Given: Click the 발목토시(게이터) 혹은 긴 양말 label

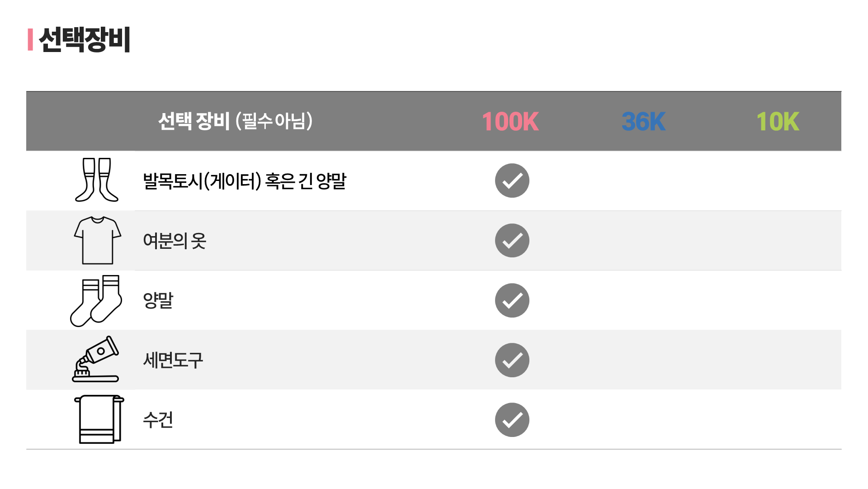Looking at the screenshot, I should 244,181.
